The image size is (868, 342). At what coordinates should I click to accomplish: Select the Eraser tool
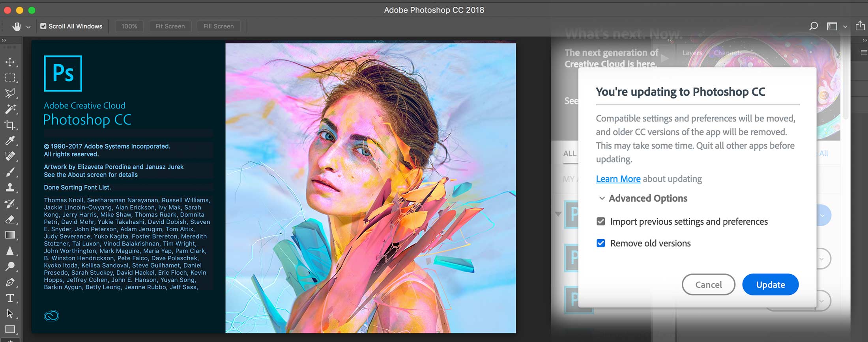point(10,219)
